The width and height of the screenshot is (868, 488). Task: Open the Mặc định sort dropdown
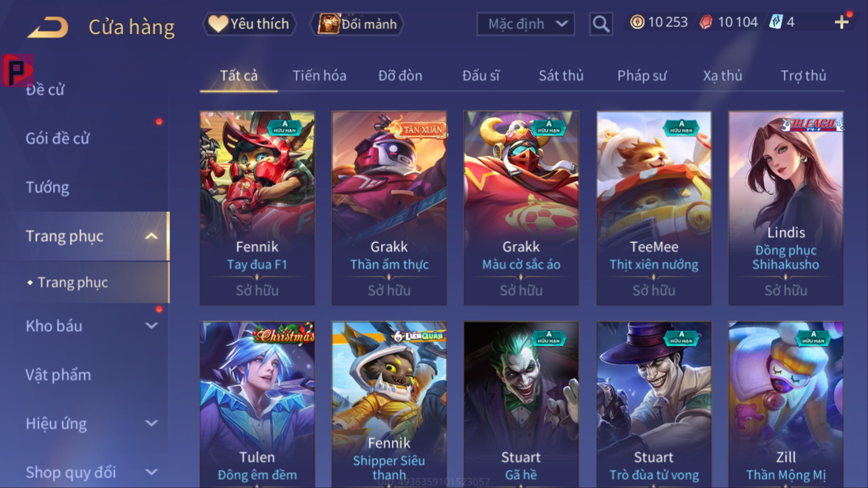pyautogui.click(x=525, y=24)
